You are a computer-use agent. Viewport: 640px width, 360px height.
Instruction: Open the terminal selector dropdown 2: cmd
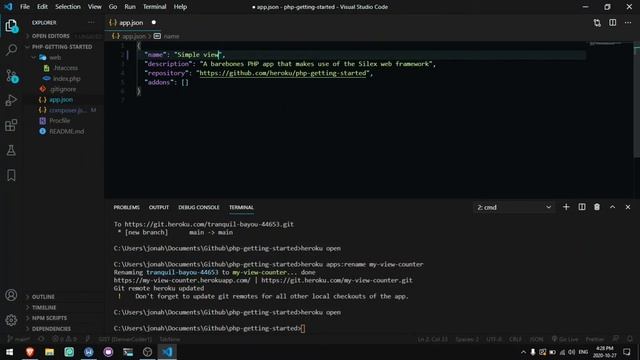514,207
